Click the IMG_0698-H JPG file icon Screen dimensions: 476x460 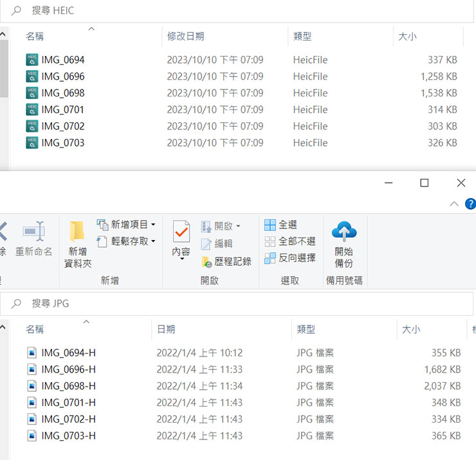[x=32, y=386]
